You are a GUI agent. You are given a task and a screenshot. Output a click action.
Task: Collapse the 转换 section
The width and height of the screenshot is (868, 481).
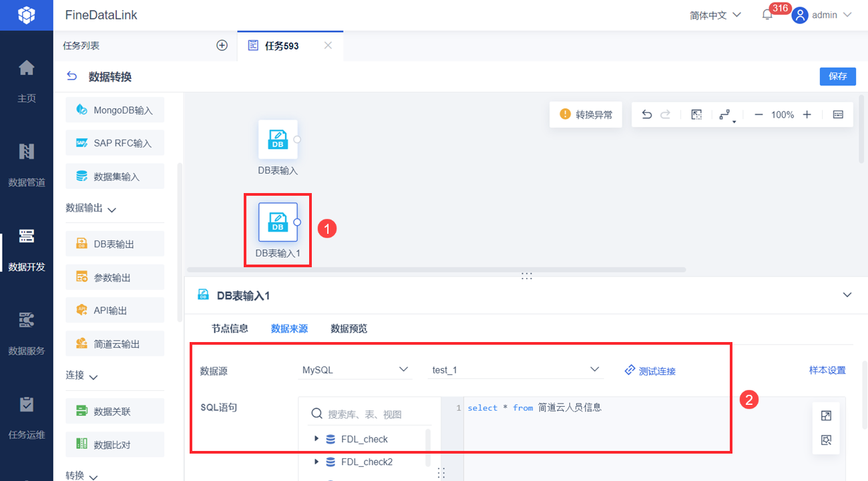[93, 477]
